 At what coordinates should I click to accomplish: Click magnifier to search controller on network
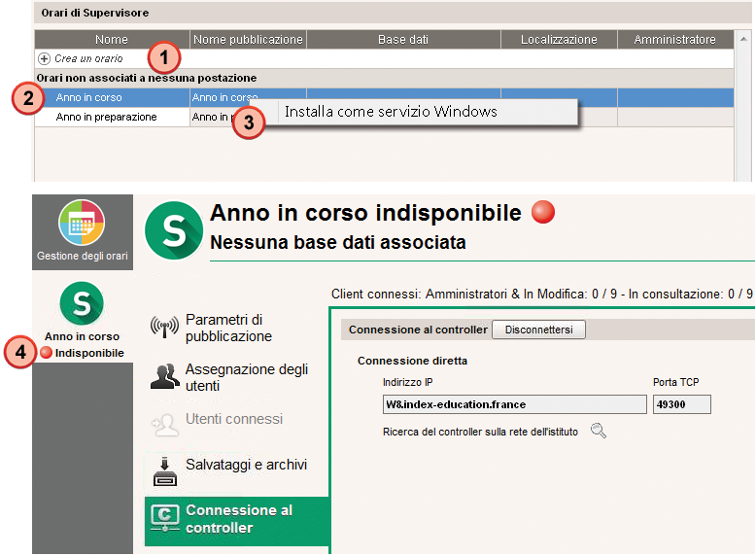click(x=599, y=431)
